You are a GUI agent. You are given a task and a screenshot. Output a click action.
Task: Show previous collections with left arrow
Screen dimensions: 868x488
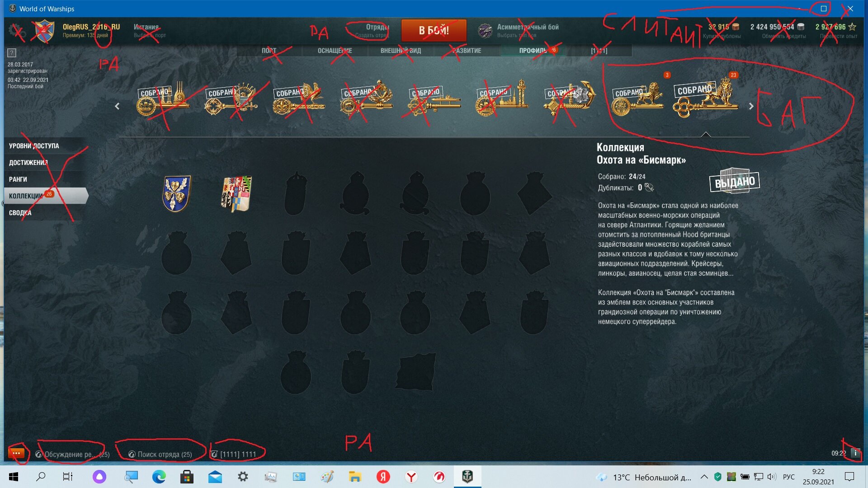[117, 106]
